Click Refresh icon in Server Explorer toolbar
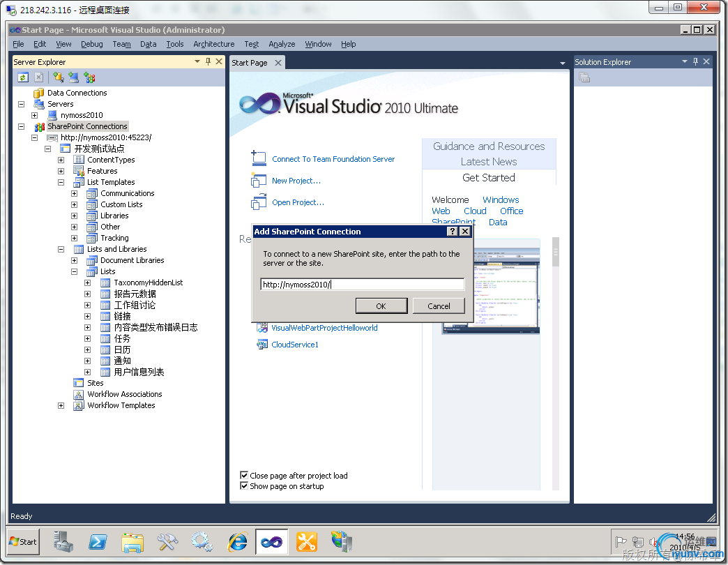Image resolution: width=728 pixels, height=565 pixels. pos(23,77)
